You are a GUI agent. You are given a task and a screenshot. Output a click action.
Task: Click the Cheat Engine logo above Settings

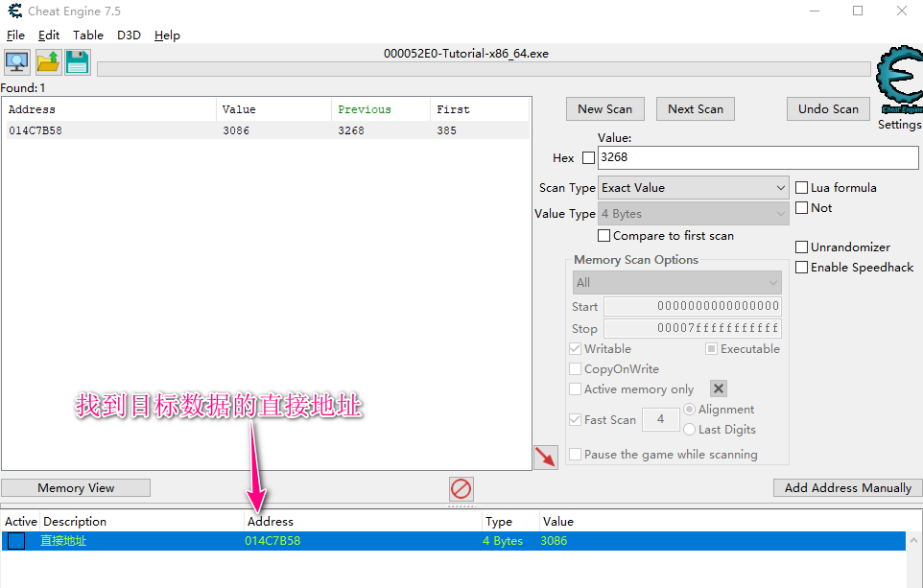900,80
